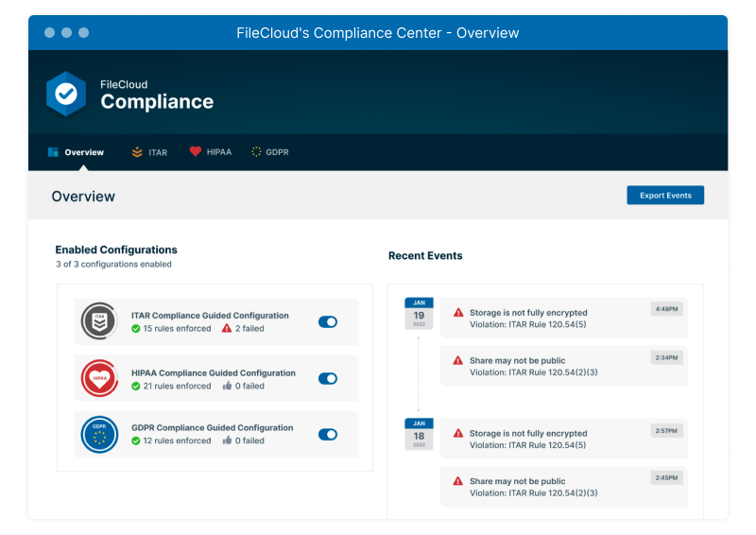Click warning icon on 2:45PM event

[x=458, y=481]
